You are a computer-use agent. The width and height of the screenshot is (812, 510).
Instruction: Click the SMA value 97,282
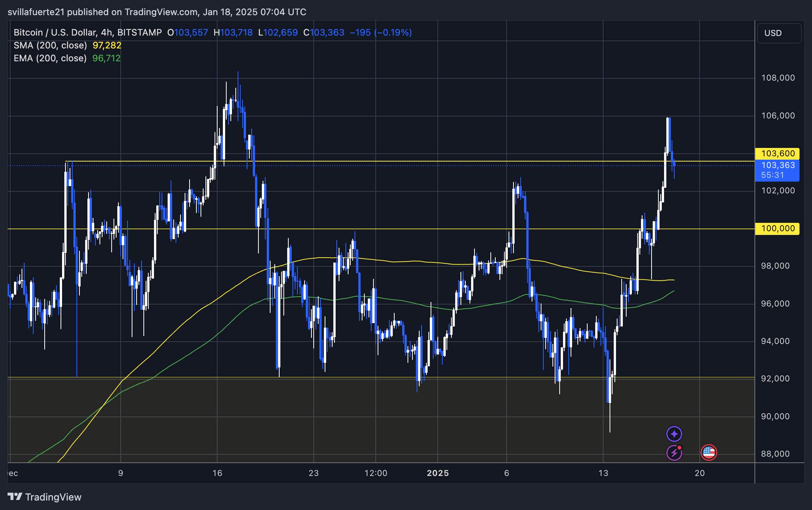107,45
